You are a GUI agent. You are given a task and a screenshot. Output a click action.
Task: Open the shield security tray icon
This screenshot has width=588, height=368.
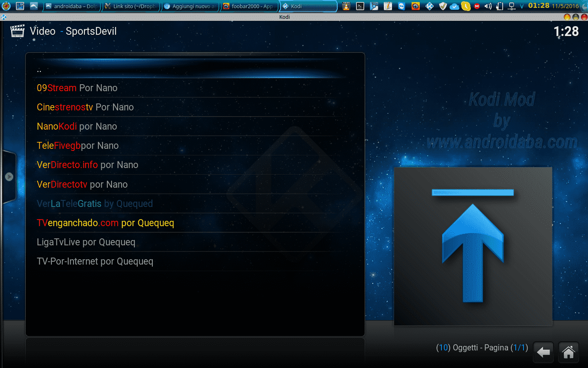[443, 6]
